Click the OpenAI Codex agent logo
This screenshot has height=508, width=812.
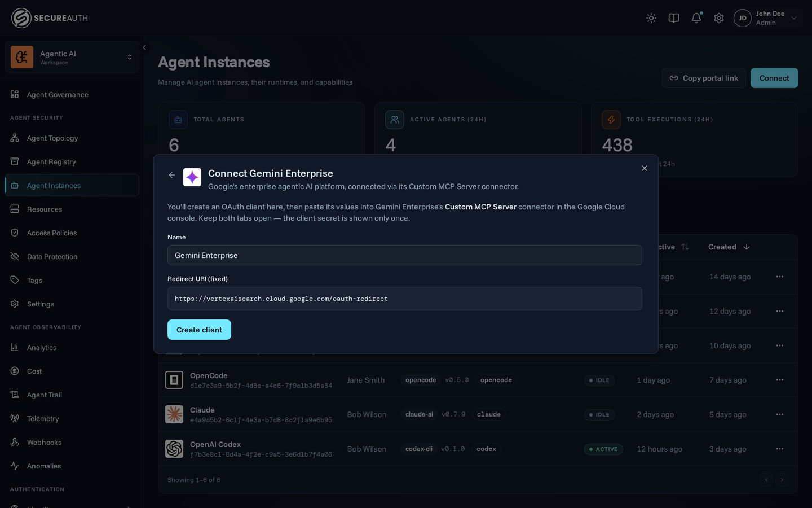[174, 449]
